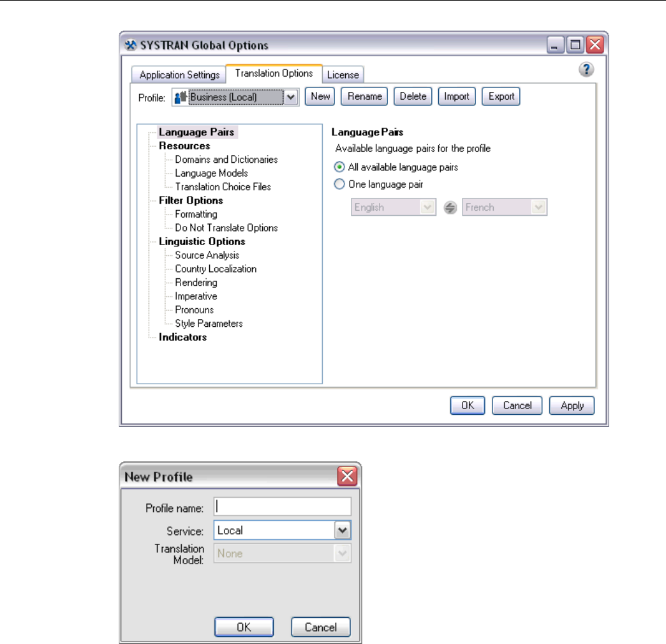The image size is (666, 644).
Task: Select Domains and Dictionaries tree item
Action: [x=226, y=160]
